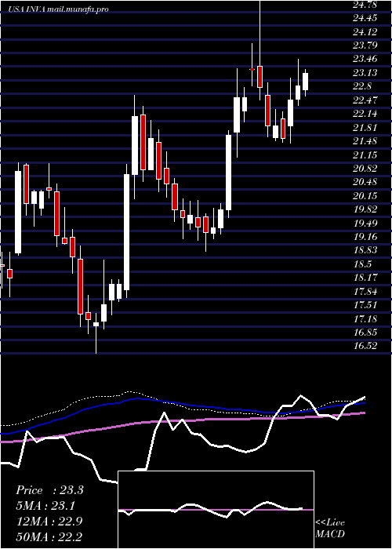Viewport: 392px width, 549px height.
Task: Select the 21.48 price axis label
Action: coord(365,140)
